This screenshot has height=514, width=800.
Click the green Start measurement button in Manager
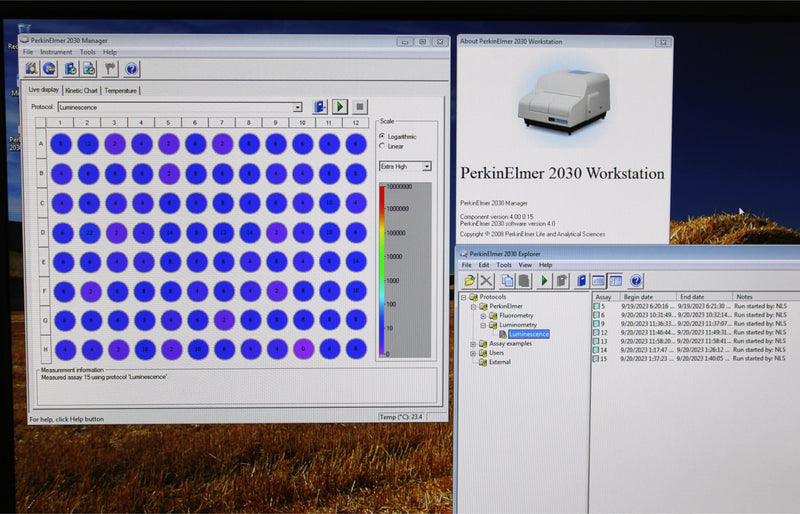pyautogui.click(x=340, y=106)
